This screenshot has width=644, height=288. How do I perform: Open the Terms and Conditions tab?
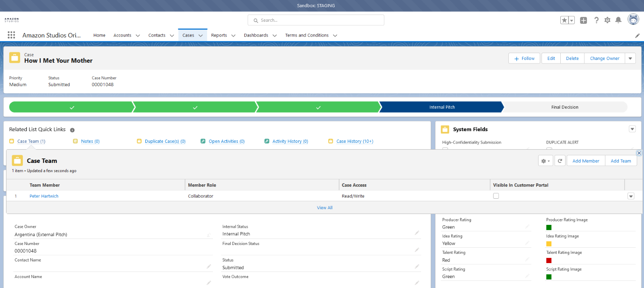point(307,35)
